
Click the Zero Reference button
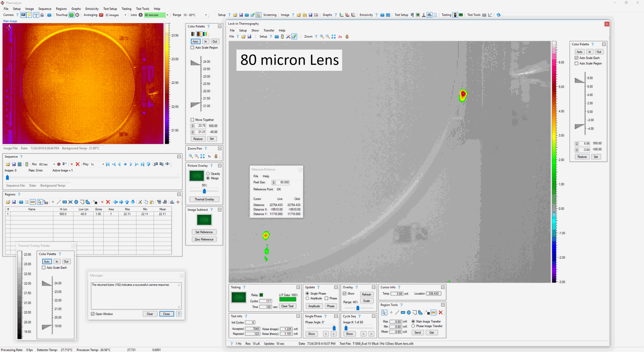click(x=204, y=240)
